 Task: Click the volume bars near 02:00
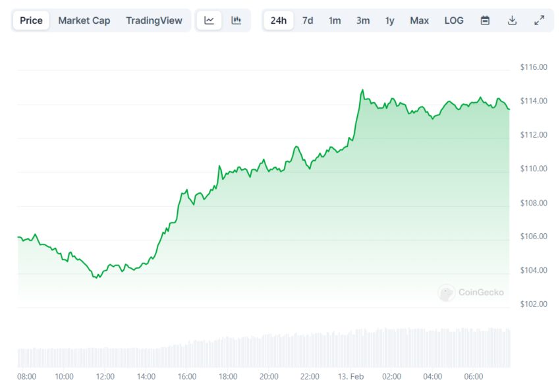tap(391, 348)
